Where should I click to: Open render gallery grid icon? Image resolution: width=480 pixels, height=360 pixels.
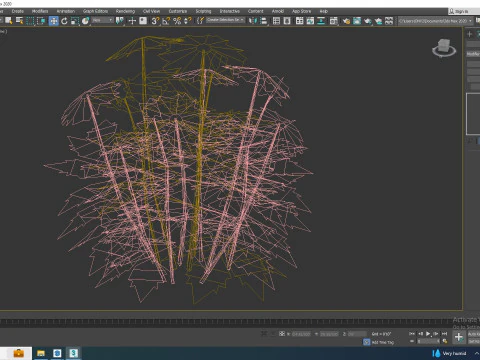389,21
